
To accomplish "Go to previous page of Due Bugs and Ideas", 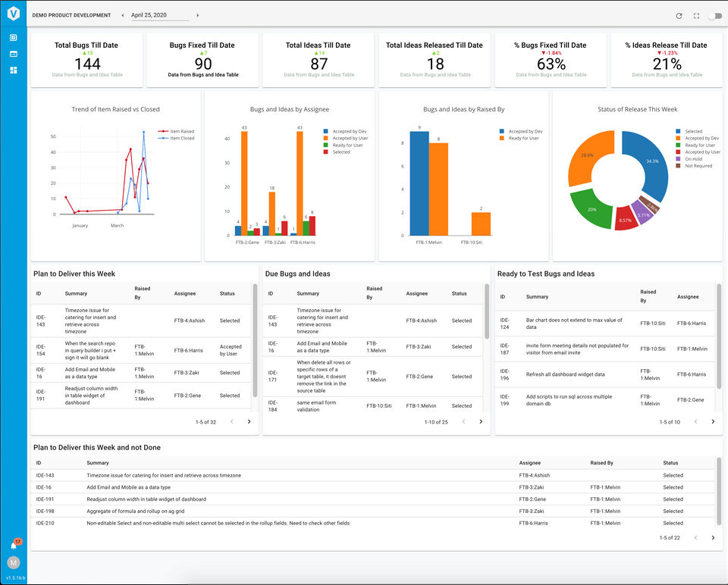I will (x=463, y=422).
